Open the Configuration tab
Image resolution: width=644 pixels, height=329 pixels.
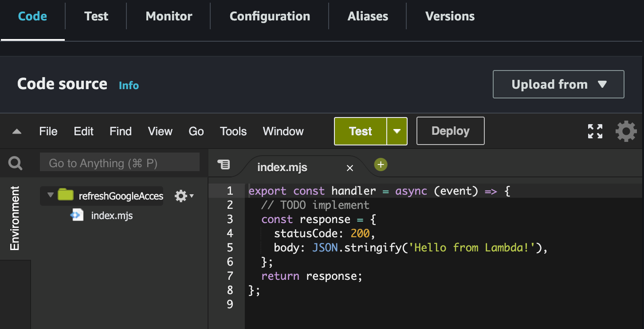[x=270, y=16]
